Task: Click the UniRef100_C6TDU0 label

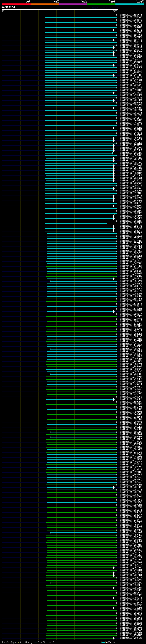Action: [131, 263]
